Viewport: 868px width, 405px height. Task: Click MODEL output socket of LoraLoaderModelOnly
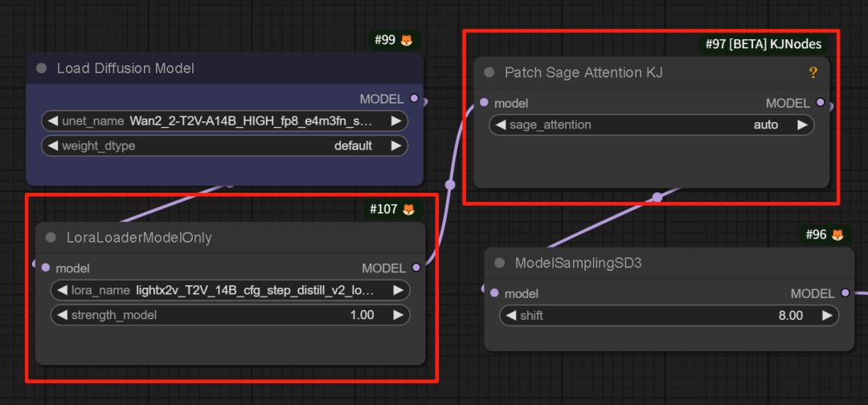[x=416, y=268]
